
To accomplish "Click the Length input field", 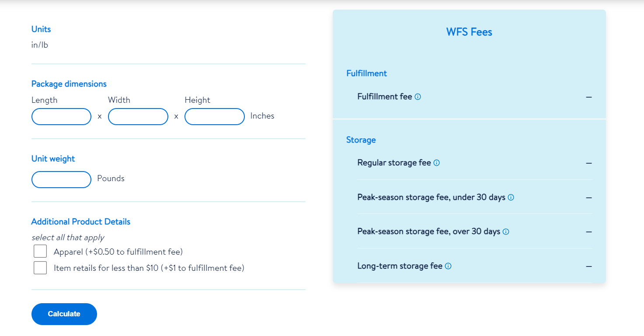I will [61, 116].
